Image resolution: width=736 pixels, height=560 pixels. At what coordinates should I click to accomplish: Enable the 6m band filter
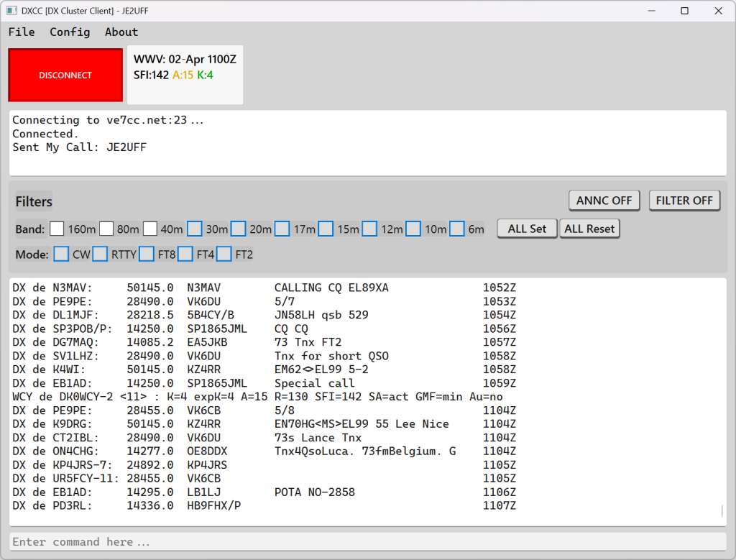457,228
